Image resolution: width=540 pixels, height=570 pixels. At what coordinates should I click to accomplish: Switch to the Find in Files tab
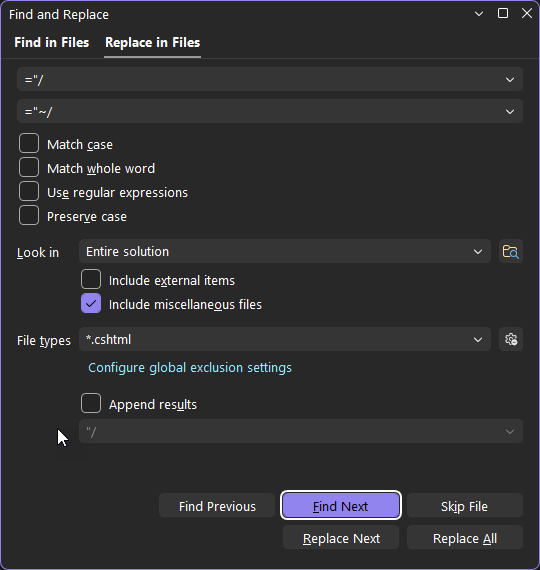(x=52, y=43)
